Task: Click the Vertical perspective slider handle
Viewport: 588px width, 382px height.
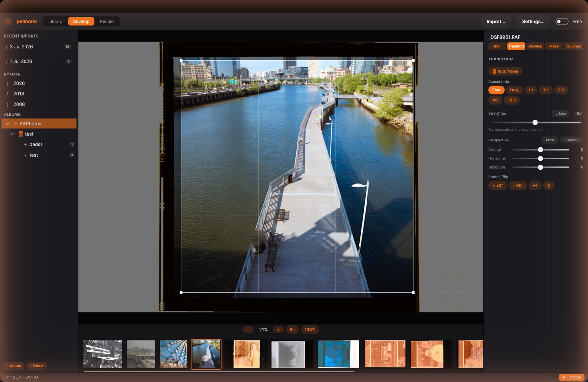Action: 540,150
